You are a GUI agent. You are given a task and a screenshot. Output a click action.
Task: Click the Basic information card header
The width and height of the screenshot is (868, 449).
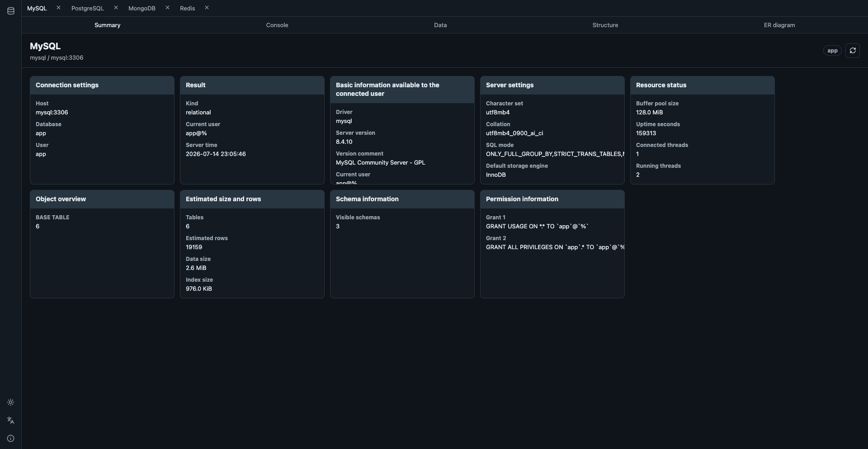coord(402,90)
